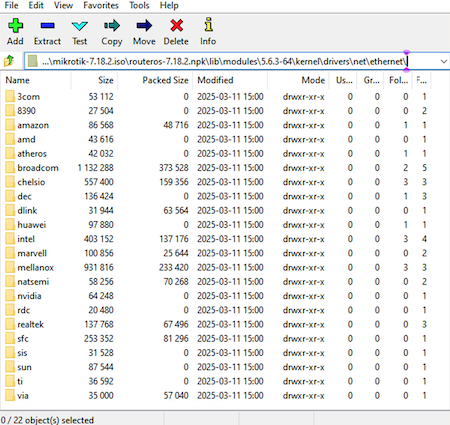Select the rdc folder icon
The height and width of the screenshot is (425, 450).
pos(10,310)
